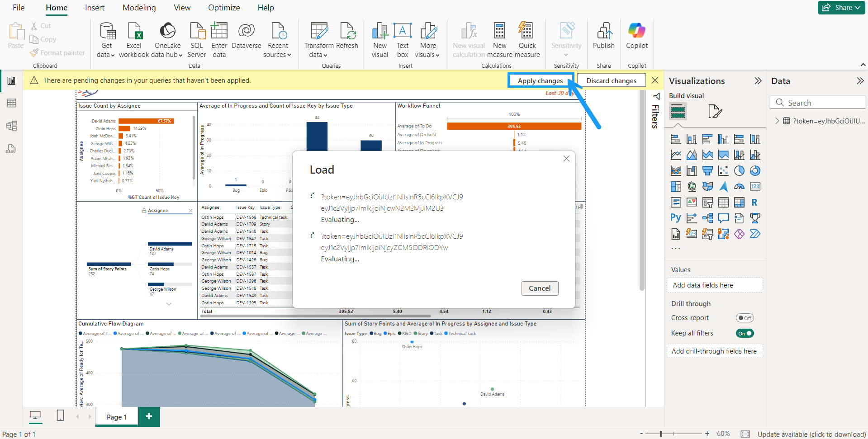This screenshot has width=868, height=439.
Task: Turn off Keep all filters toggle
Action: click(x=745, y=333)
